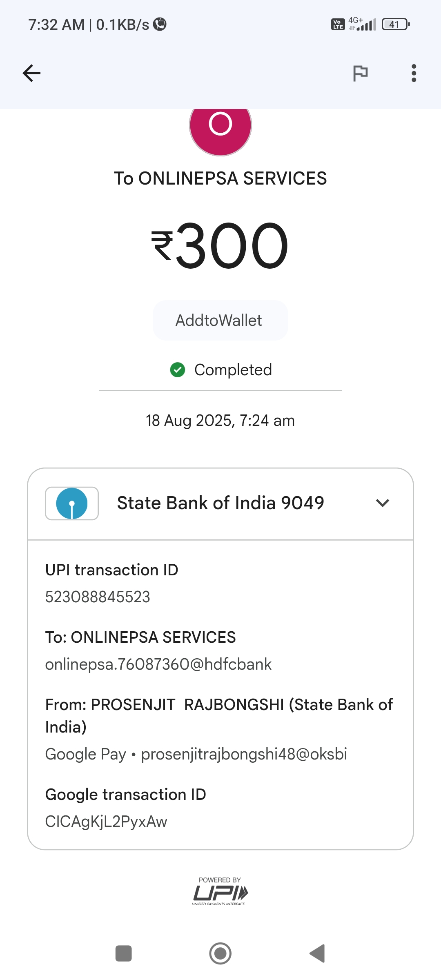The width and height of the screenshot is (441, 980).
Task: Tap the AddtoWallet chip
Action: click(x=220, y=321)
